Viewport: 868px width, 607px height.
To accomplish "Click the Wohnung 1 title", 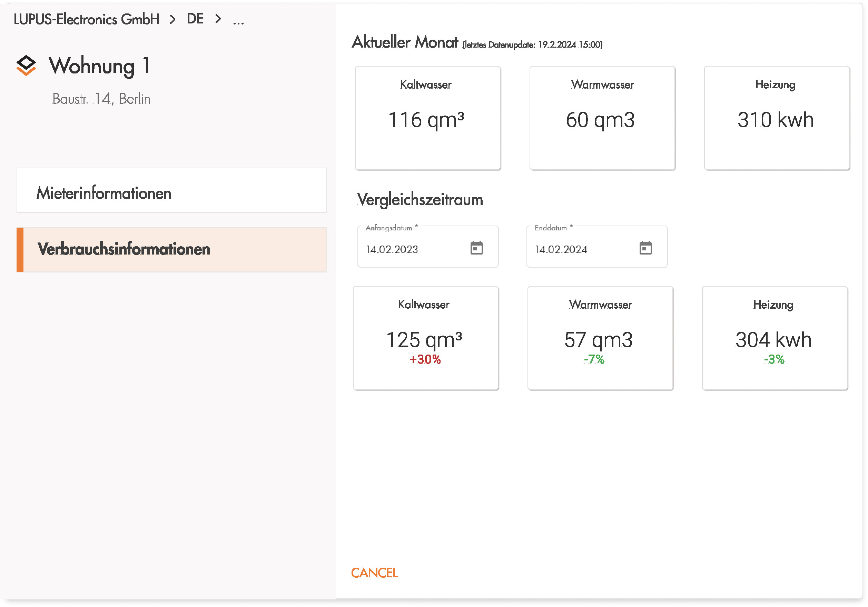I will coord(100,66).
